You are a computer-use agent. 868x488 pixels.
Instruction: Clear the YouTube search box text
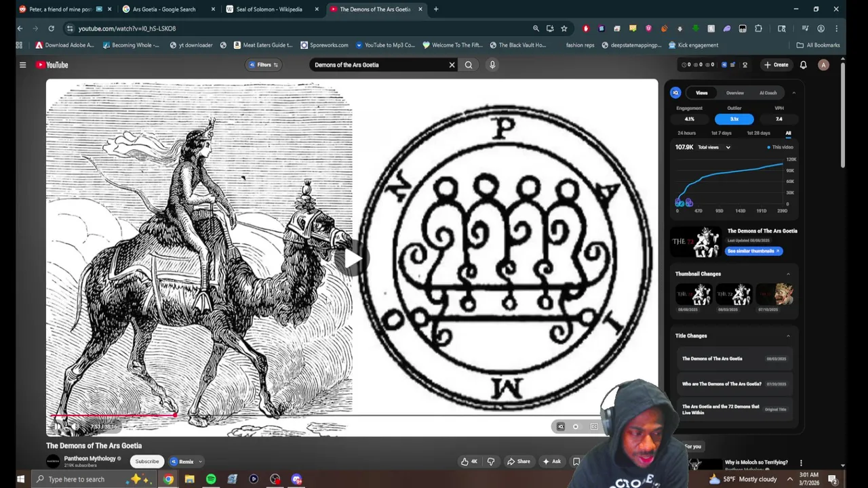coord(452,65)
